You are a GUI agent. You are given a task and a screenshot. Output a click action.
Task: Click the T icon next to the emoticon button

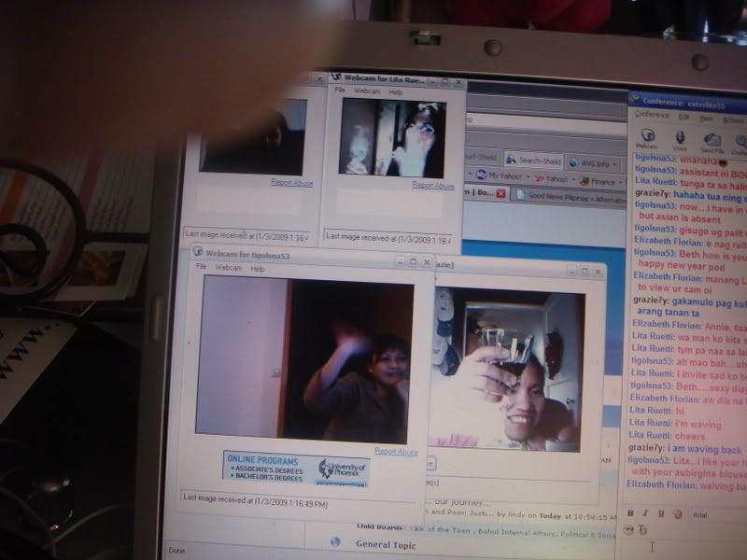642,529
